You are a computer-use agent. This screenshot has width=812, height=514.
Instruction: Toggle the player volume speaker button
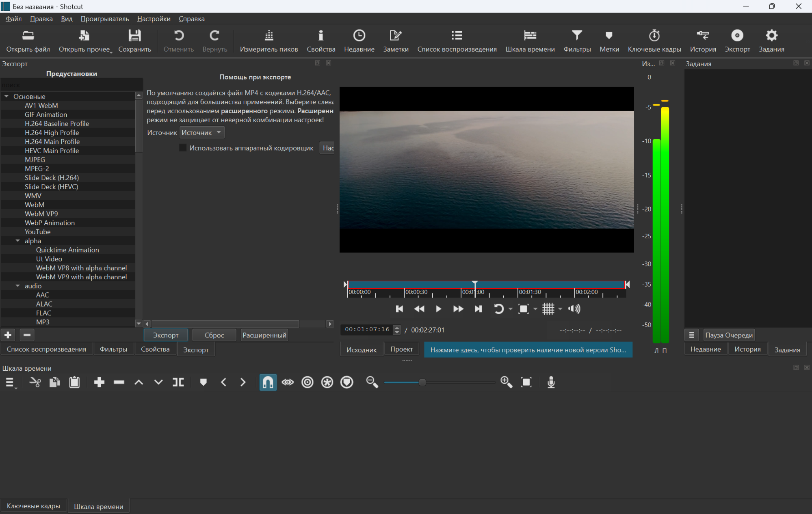click(x=574, y=309)
